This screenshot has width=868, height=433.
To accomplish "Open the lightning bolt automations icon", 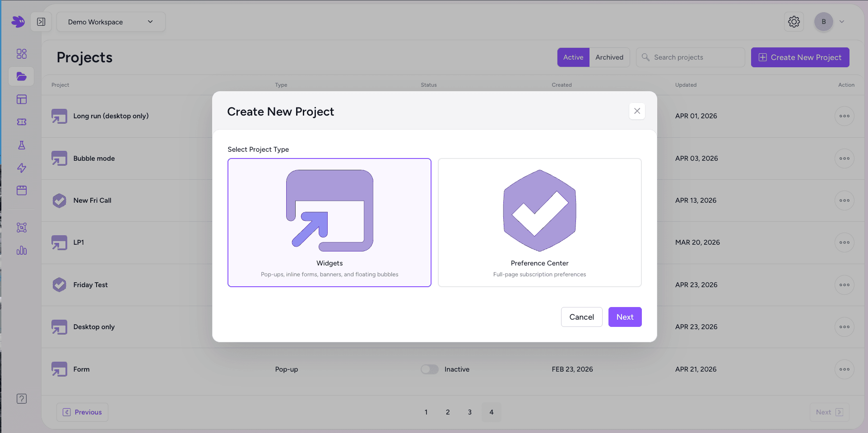I will click(x=22, y=168).
